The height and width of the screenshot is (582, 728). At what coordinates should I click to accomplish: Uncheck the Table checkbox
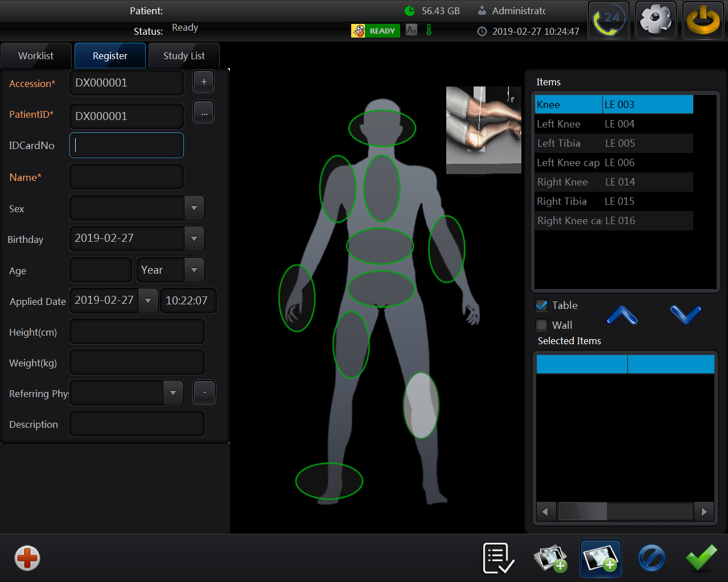542,306
